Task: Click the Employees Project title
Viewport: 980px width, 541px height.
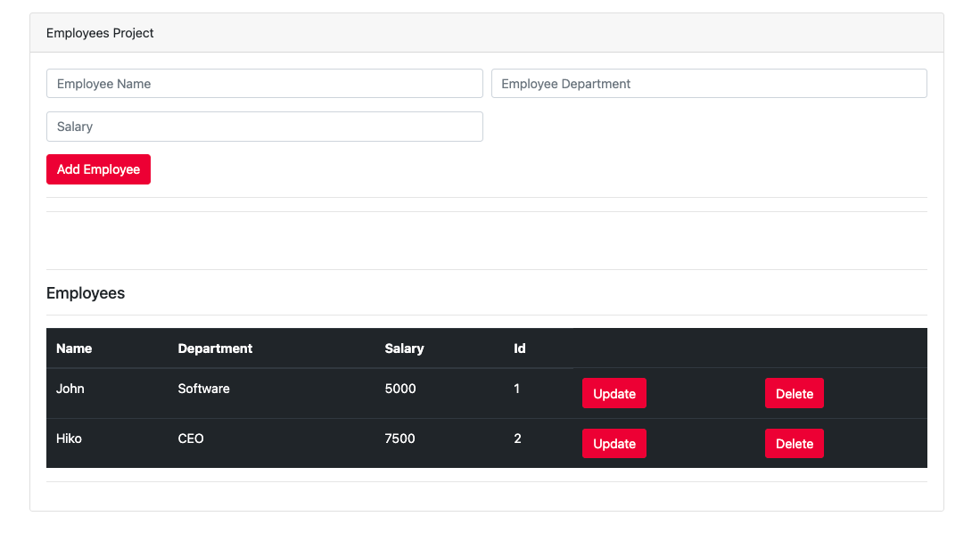Action: (99, 32)
